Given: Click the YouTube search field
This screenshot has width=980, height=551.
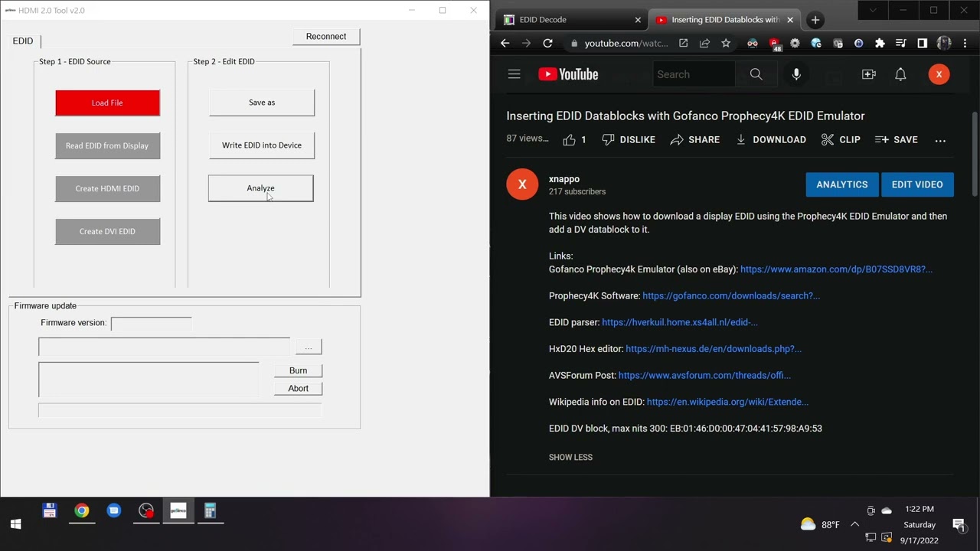Looking at the screenshot, I should [694, 74].
